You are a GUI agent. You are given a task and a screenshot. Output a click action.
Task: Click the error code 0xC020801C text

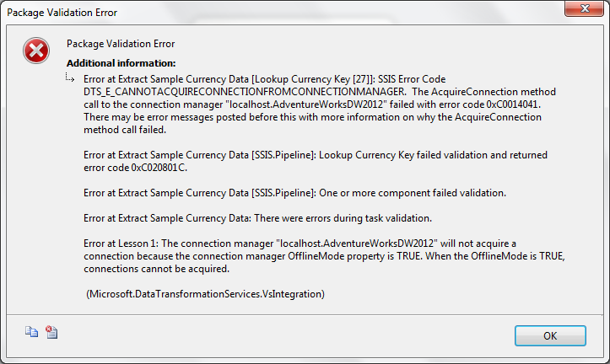click(159, 168)
